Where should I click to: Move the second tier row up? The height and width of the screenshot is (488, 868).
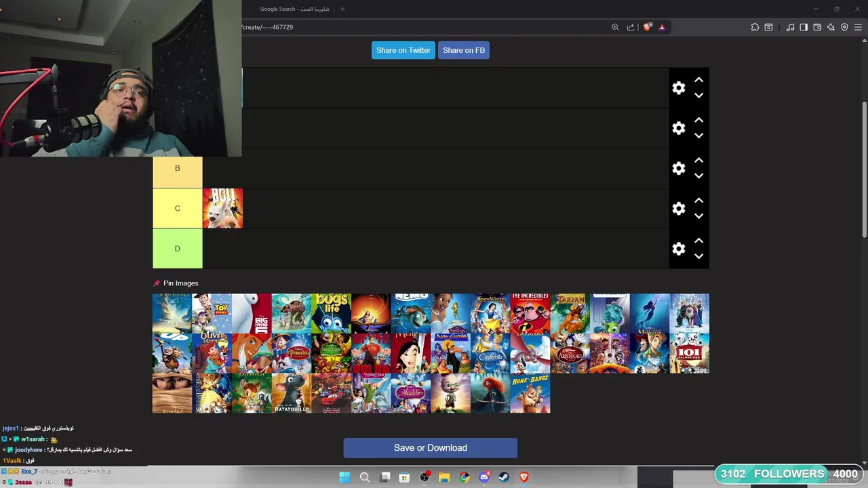tap(698, 120)
